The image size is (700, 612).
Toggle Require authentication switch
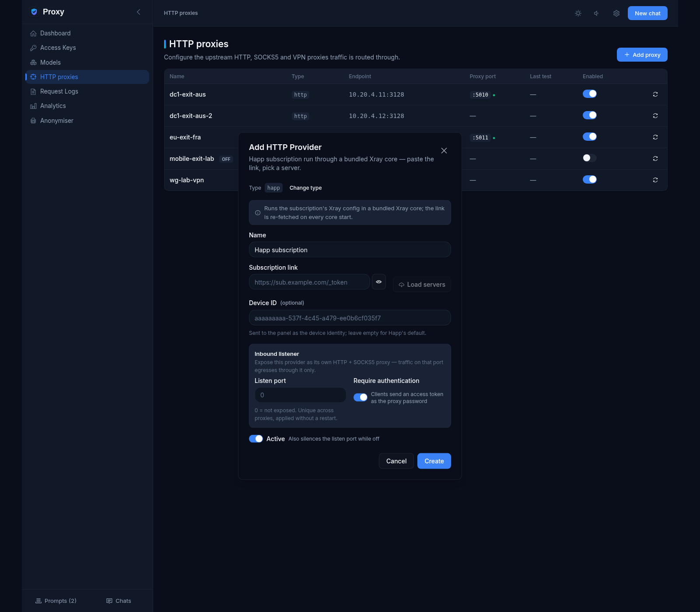click(x=360, y=397)
